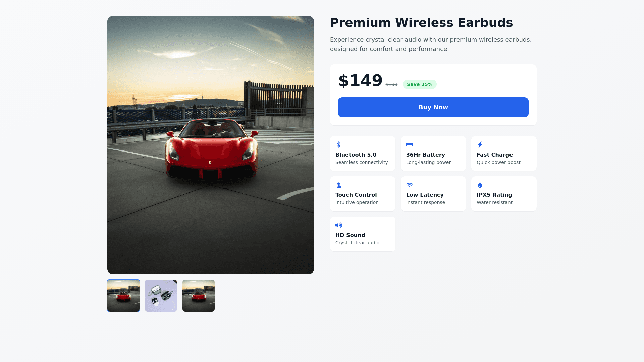Image resolution: width=644 pixels, height=362 pixels.
Task: Click the main product image
Action: [211, 145]
